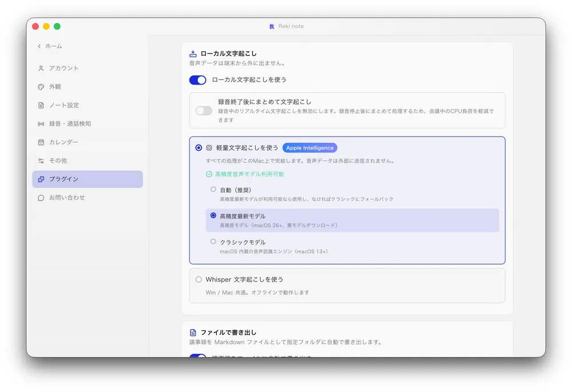Click the ファイルで書き出し section heading
The image size is (572, 392).
pos(229,333)
